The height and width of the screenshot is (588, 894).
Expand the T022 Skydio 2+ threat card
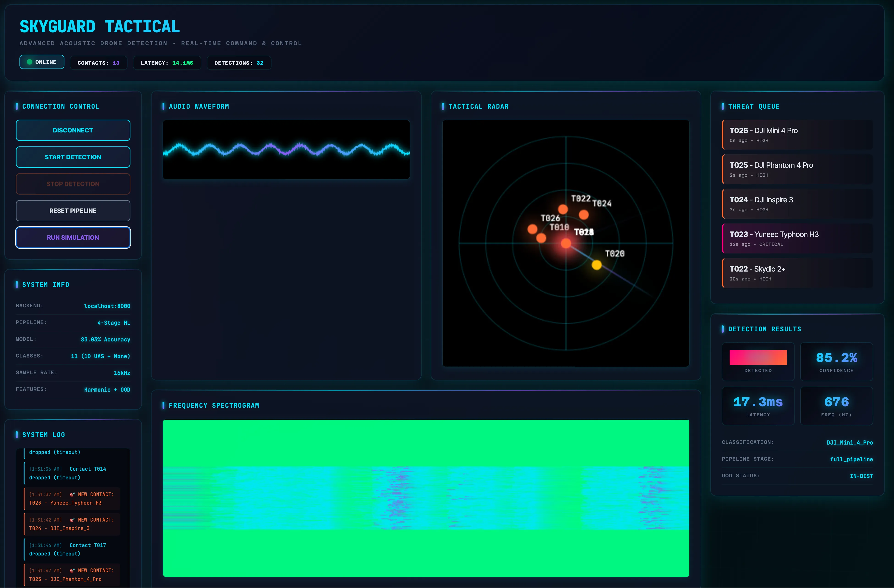(x=796, y=273)
